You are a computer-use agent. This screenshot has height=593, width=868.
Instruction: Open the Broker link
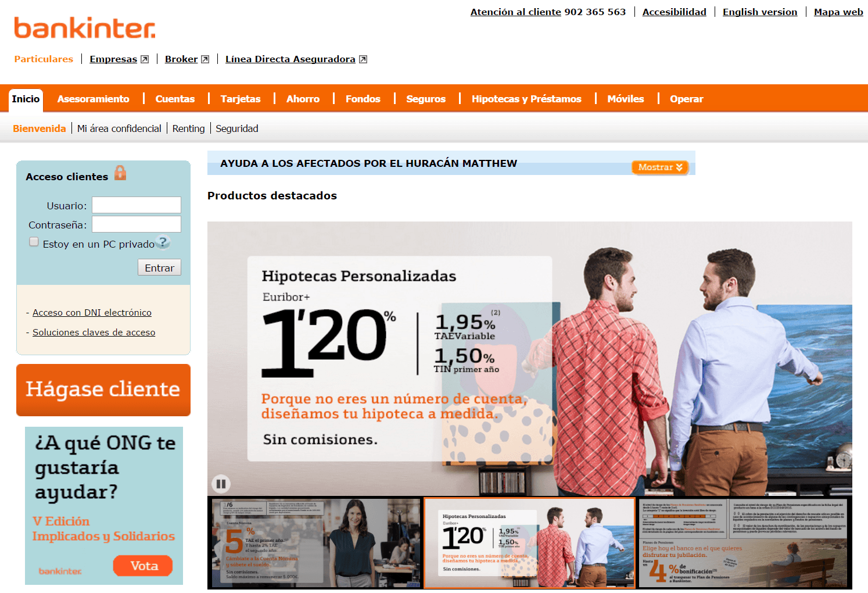coord(181,59)
